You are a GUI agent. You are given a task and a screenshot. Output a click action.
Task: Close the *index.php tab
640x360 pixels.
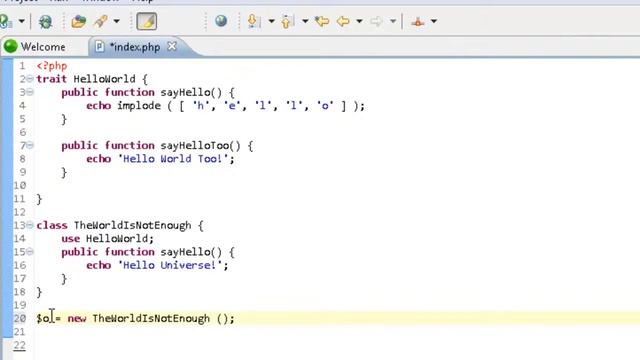[x=172, y=46]
